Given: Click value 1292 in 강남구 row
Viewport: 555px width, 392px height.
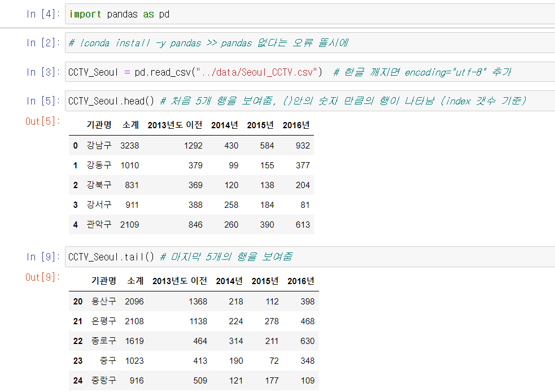Looking at the screenshot, I should pyautogui.click(x=193, y=146).
